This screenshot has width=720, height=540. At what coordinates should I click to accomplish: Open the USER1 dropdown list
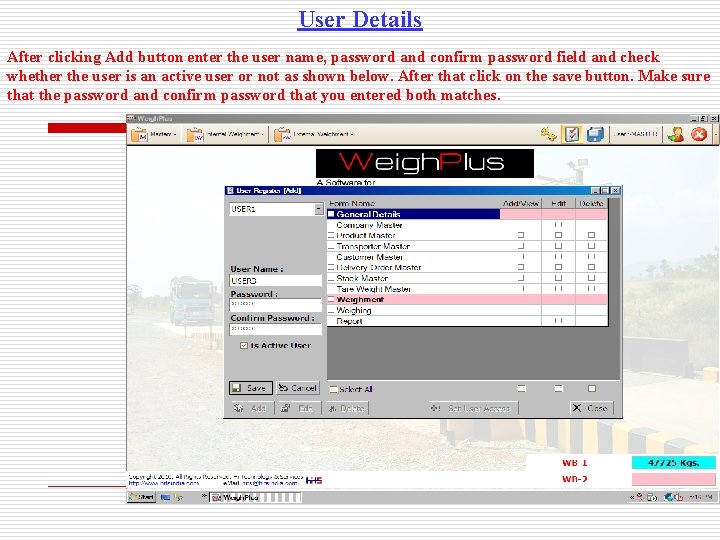[318, 209]
